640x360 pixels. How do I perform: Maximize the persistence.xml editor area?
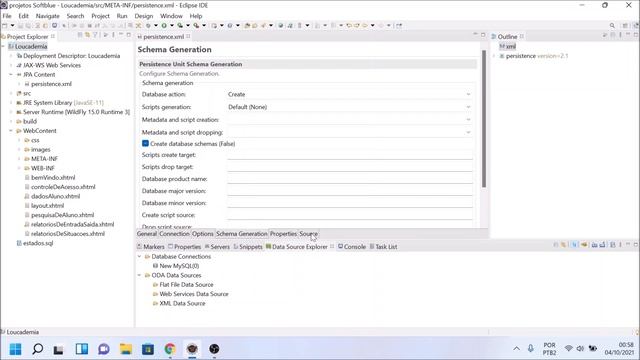[x=483, y=35]
